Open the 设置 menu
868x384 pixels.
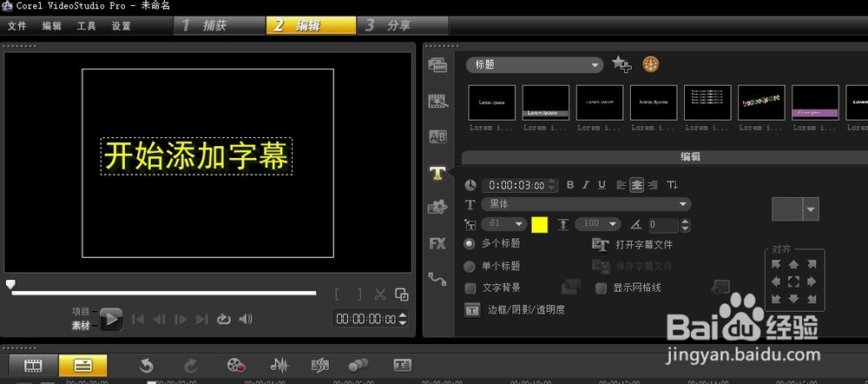(x=122, y=26)
